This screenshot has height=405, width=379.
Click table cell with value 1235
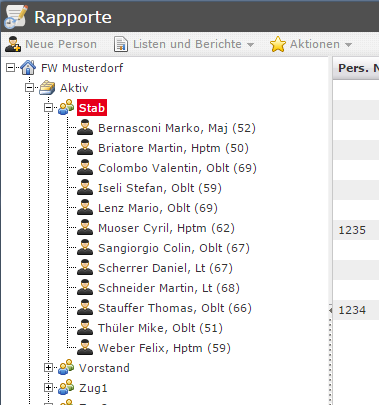point(356,230)
